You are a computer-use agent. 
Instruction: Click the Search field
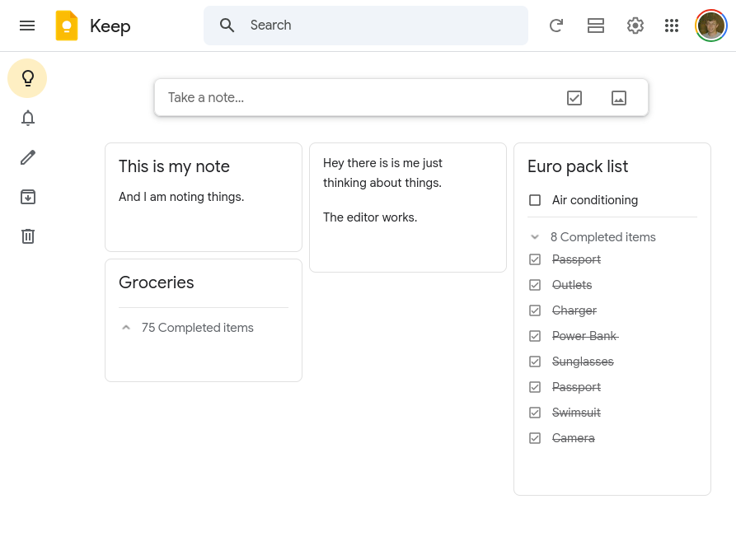tap(366, 26)
